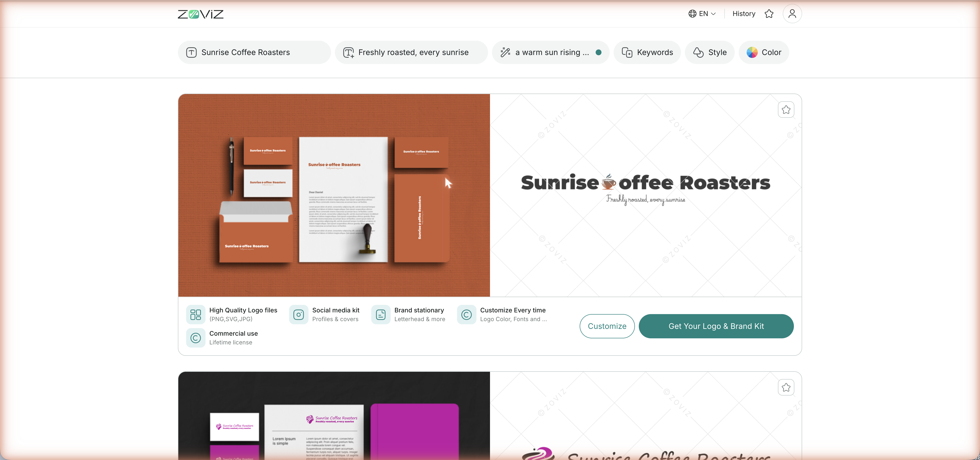Click the 'Profiles & covers' text
The height and width of the screenshot is (460, 980).
click(335, 319)
